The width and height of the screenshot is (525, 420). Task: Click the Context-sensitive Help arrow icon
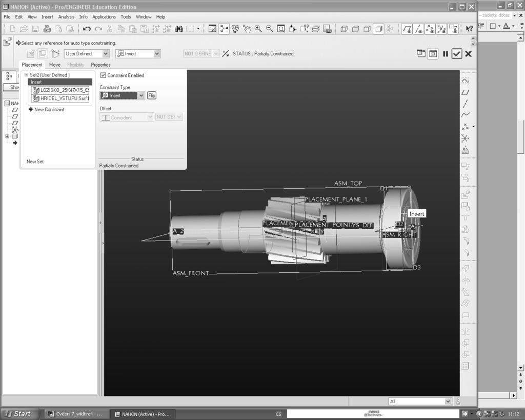click(x=469, y=29)
